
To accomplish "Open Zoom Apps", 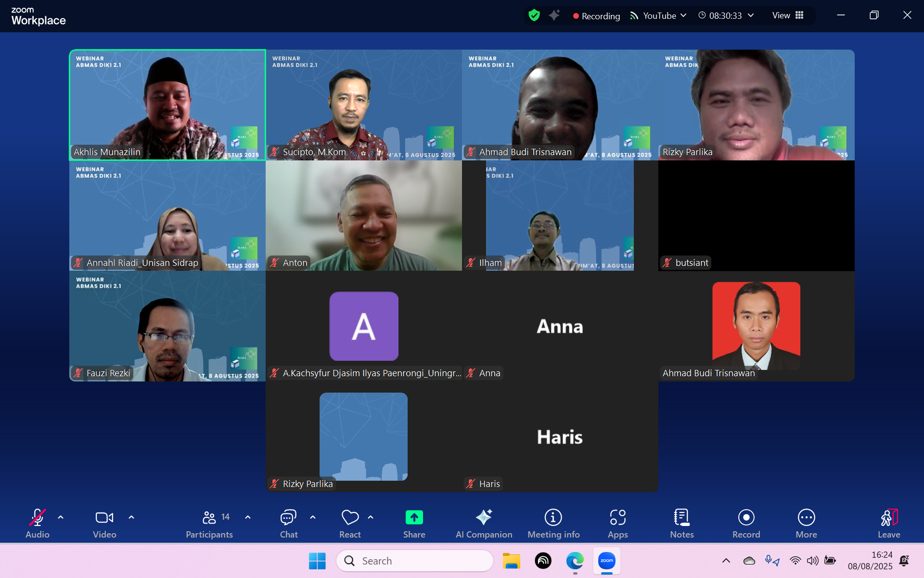I will (617, 517).
